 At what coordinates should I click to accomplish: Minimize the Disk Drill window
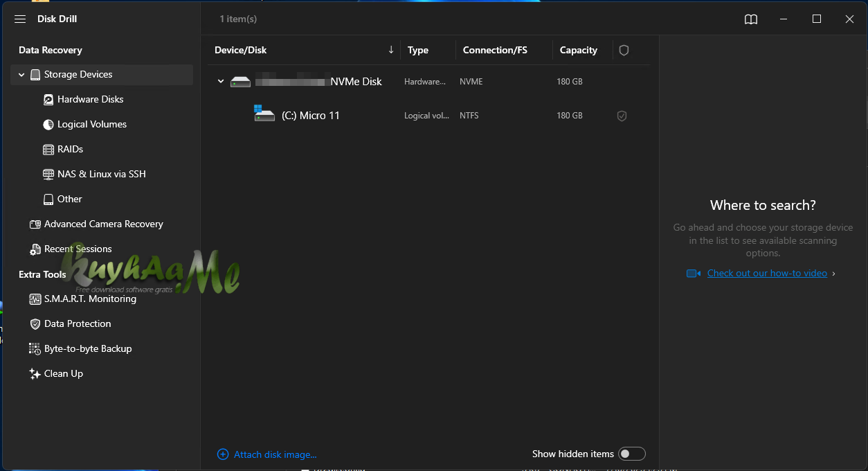point(784,19)
